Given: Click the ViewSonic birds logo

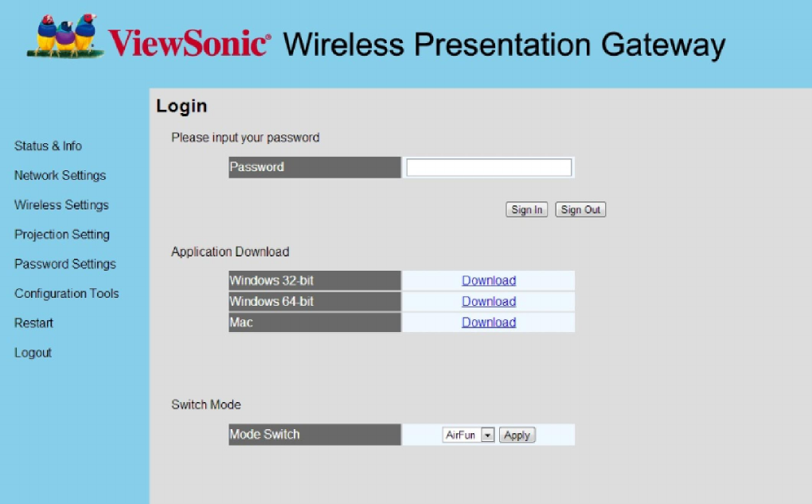Looking at the screenshot, I should [64, 36].
